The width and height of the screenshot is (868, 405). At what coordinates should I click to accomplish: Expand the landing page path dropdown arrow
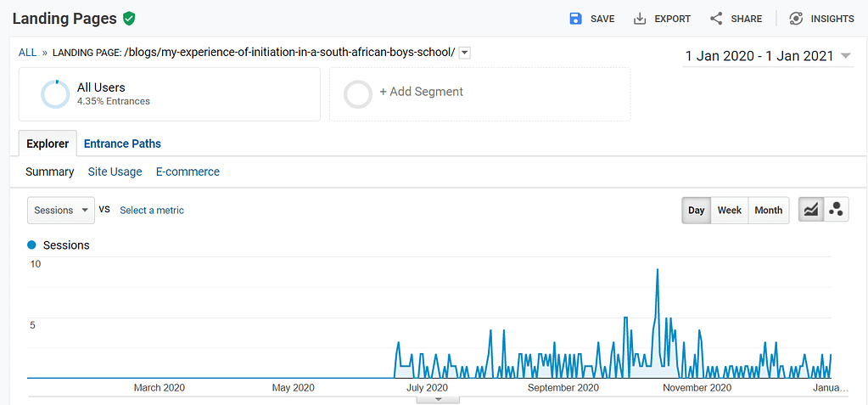(464, 53)
